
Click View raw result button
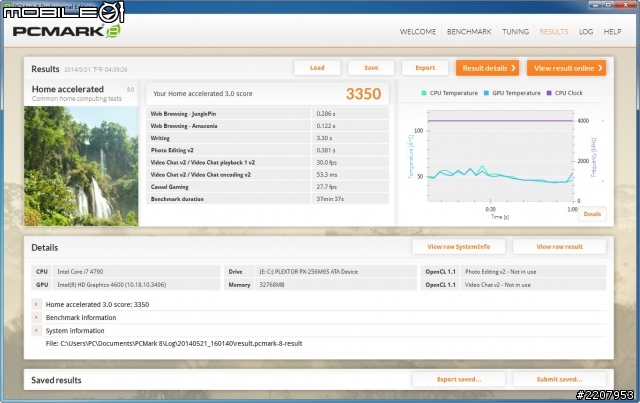click(x=559, y=247)
